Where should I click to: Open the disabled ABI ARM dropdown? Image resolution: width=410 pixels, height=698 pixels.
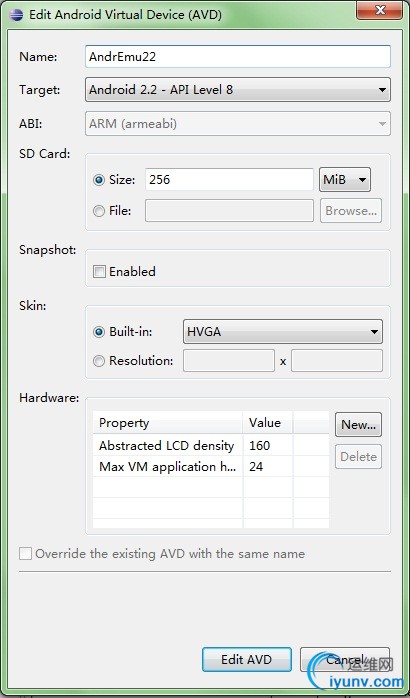(238, 124)
